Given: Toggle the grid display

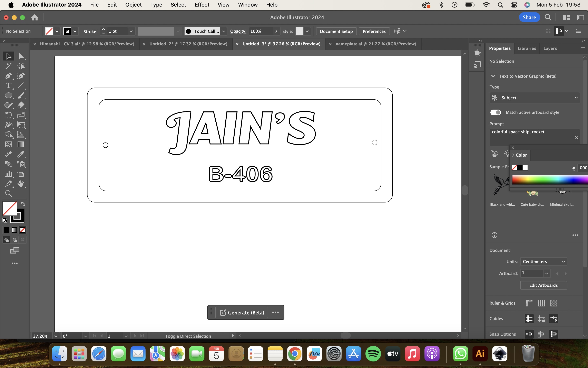Looking at the screenshot, I should 541,303.
